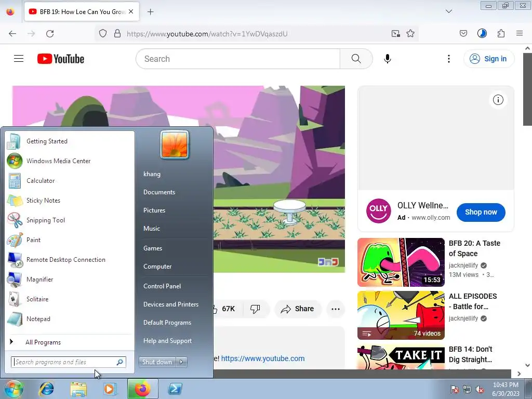Close the BFB 19 tab
The width and height of the screenshot is (532, 399).
pyautogui.click(x=131, y=11)
